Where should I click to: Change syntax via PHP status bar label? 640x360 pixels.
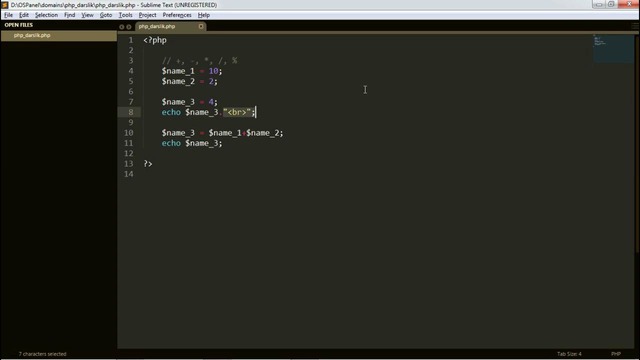click(616, 354)
